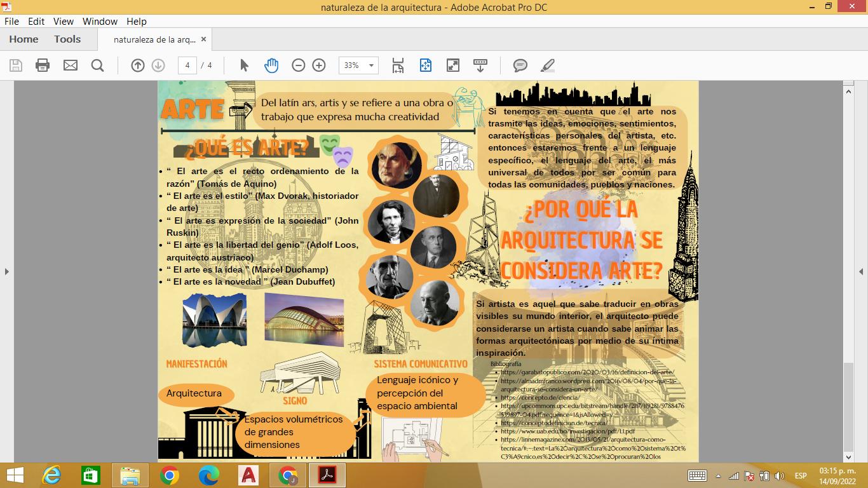The height and width of the screenshot is (488, 868).
Task: Open the concepto.de/ciencia link
Action: click(540, 398)
